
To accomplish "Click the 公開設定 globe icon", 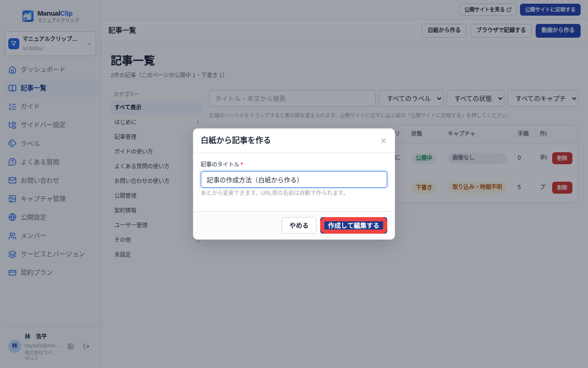I will click(x=12, y=217).
